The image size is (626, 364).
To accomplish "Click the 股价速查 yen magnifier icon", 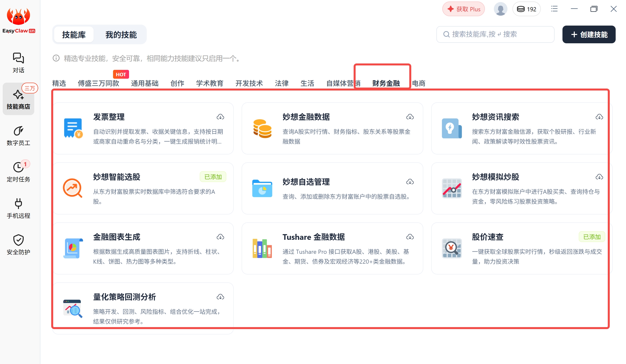I will pyautogui.click(x=452, y=248).
